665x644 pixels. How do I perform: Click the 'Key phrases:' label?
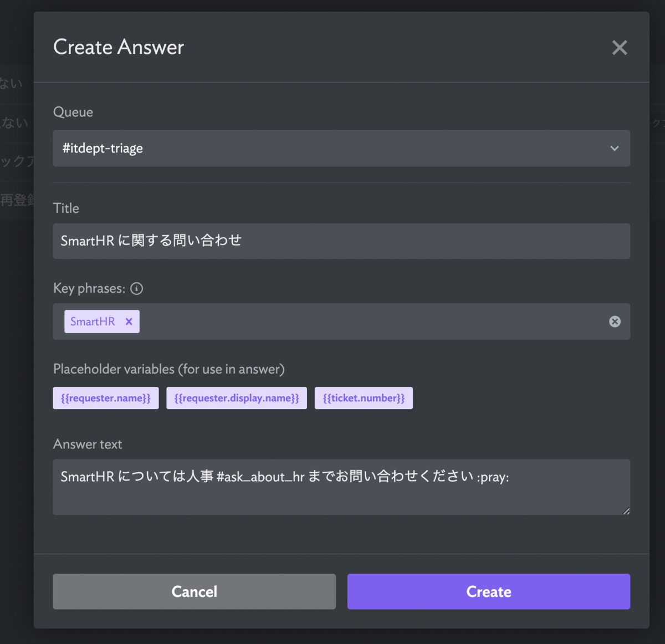pos(89,288)
